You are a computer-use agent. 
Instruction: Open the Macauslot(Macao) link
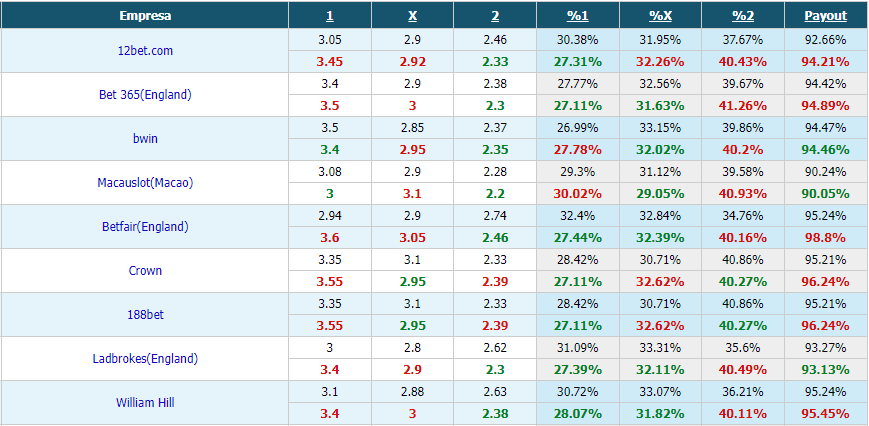[x=145, y=183]
